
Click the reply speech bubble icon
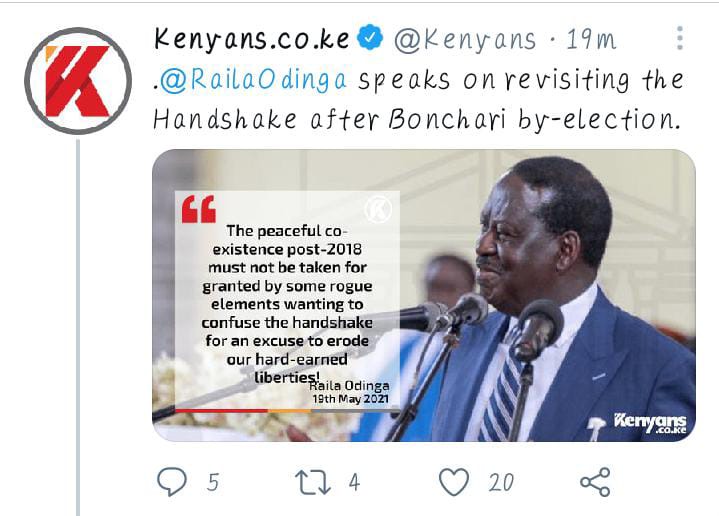172,482
